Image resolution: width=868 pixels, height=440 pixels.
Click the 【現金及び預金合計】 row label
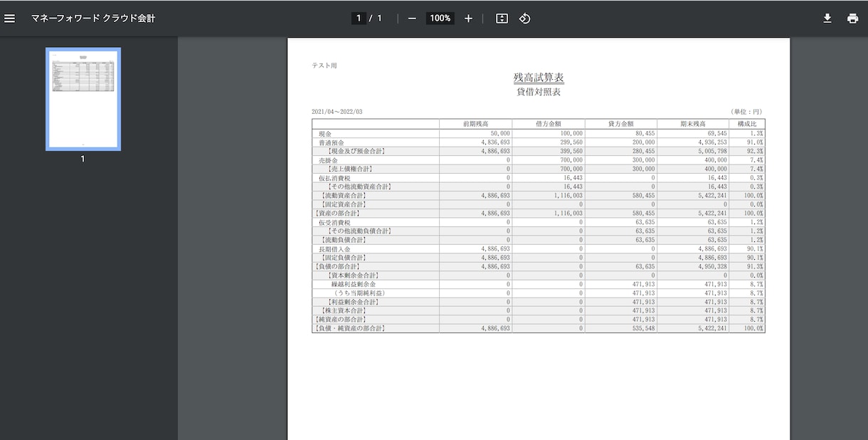pyautogui.click(x=355, y=151)
